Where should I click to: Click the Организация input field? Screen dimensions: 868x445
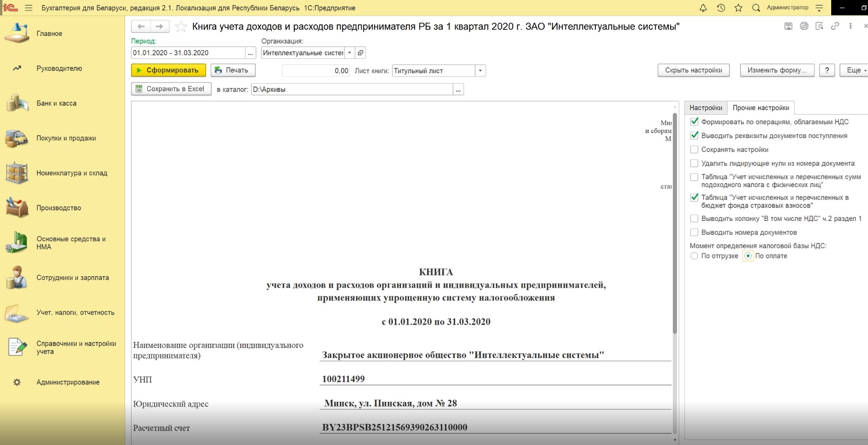303,53
